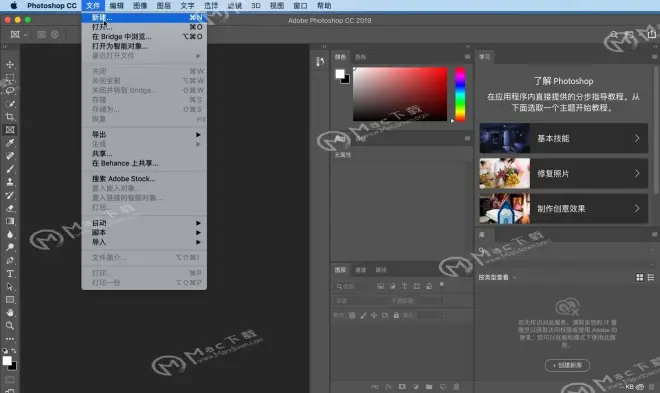Choose 在 Bridge 中浏览...
The image size is (660, 393).
(x=144, y=37)
